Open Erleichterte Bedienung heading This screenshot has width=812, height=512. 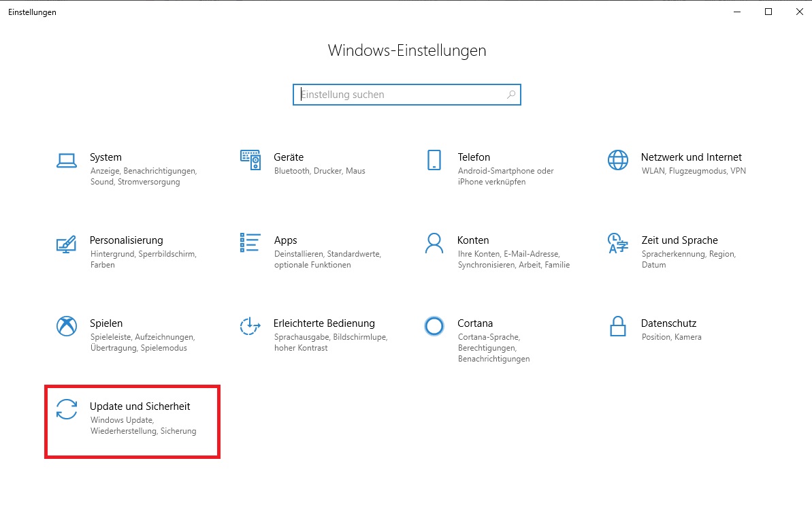pyautogui.click(x=324, y=323)
